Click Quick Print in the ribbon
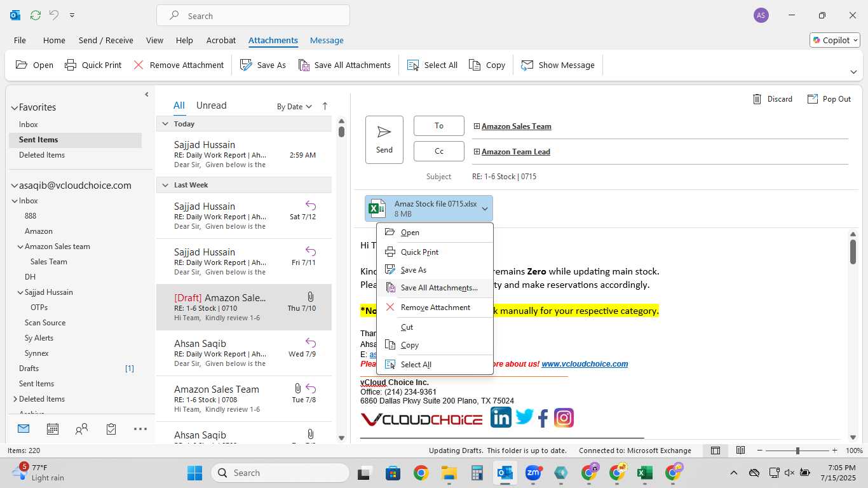The height and width of the screenshot is (488, 868). click(93, 65)
